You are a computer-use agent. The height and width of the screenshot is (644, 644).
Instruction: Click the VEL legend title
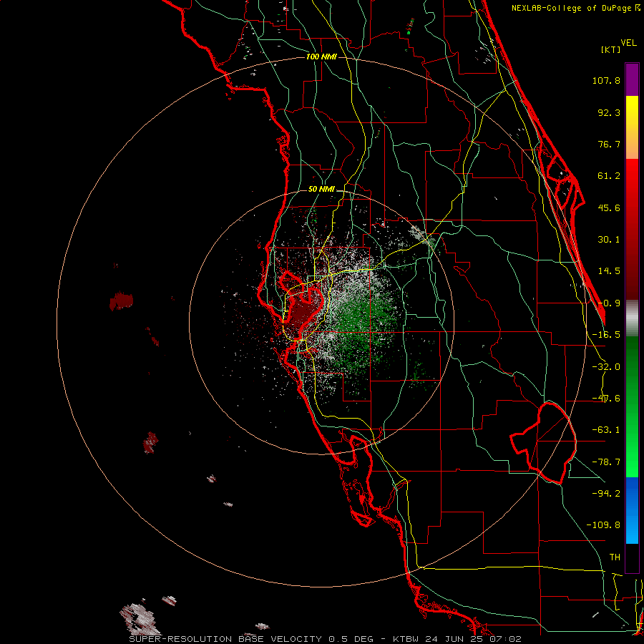(628, 43)
